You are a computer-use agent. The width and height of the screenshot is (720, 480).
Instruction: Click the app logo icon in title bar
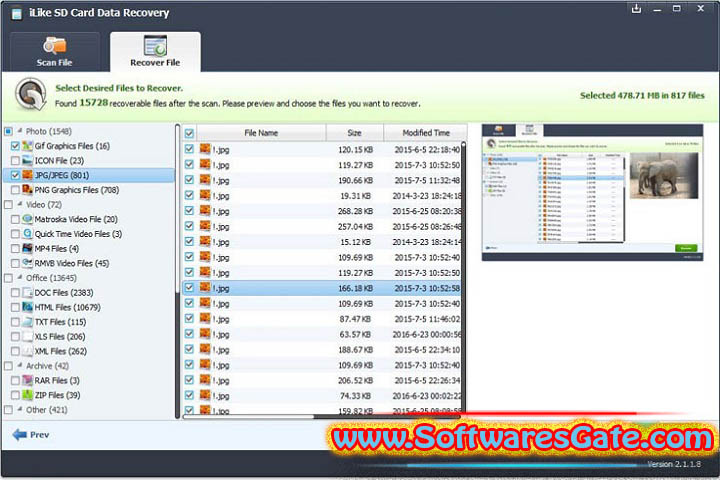coord(17,13)
